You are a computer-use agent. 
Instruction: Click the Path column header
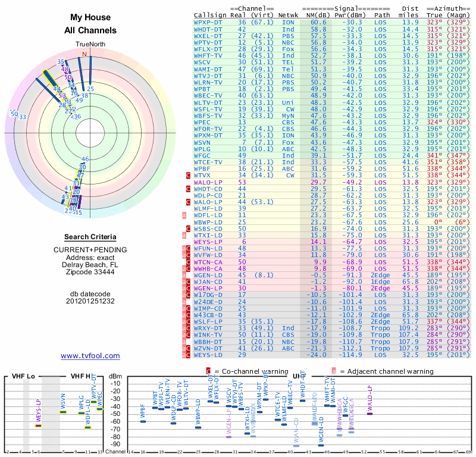pyautogui.click(x=382, y=15)
